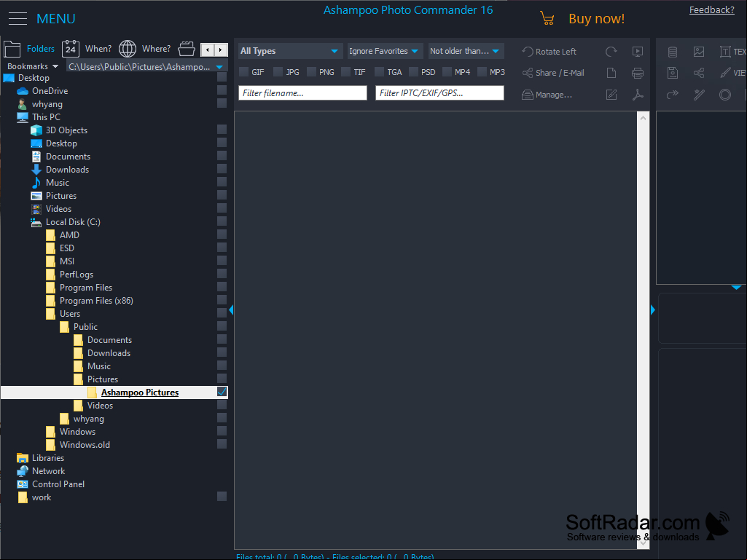Click the circle ring icon
747x560 pixels.
(725, 95)
